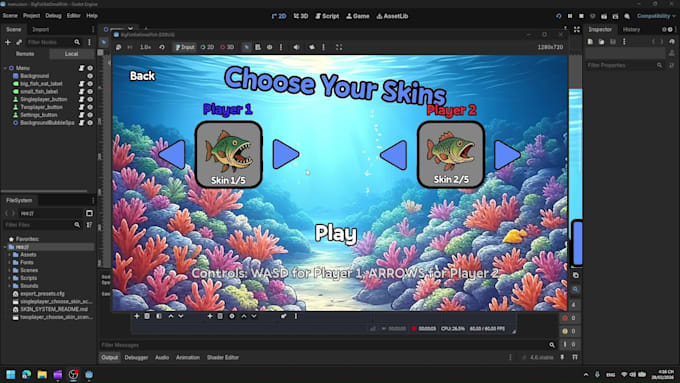Open the Debugger bottom panel

pyautogui.click(x=136, y=357)
